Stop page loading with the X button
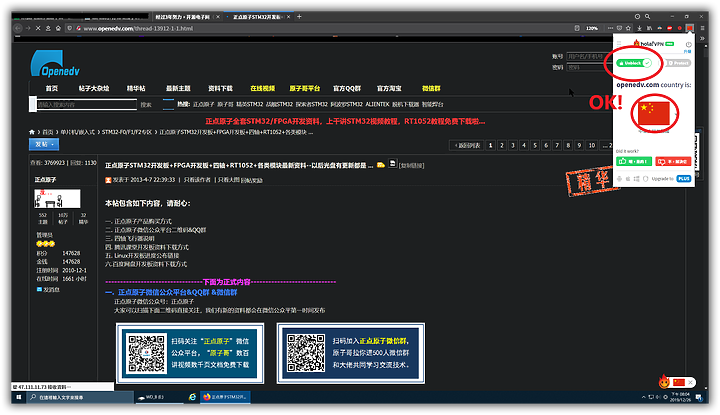Image resolution: width=720 pixels, height=415 pixels. (x=38, y=28)
